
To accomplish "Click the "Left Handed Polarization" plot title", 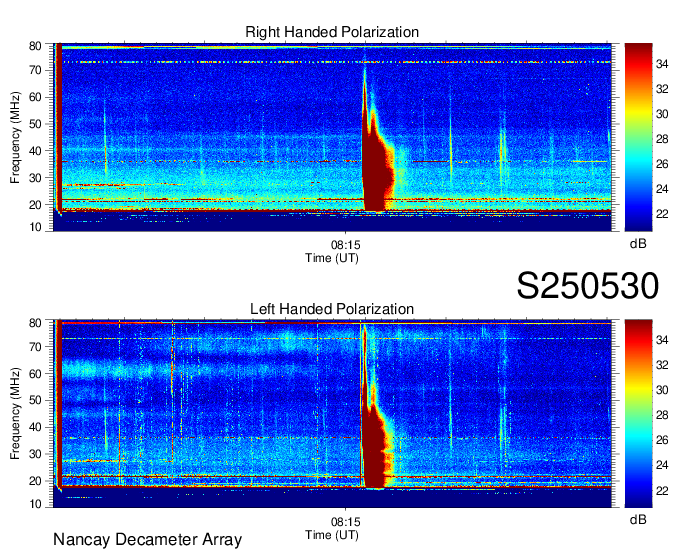I will tap(332, 309).
